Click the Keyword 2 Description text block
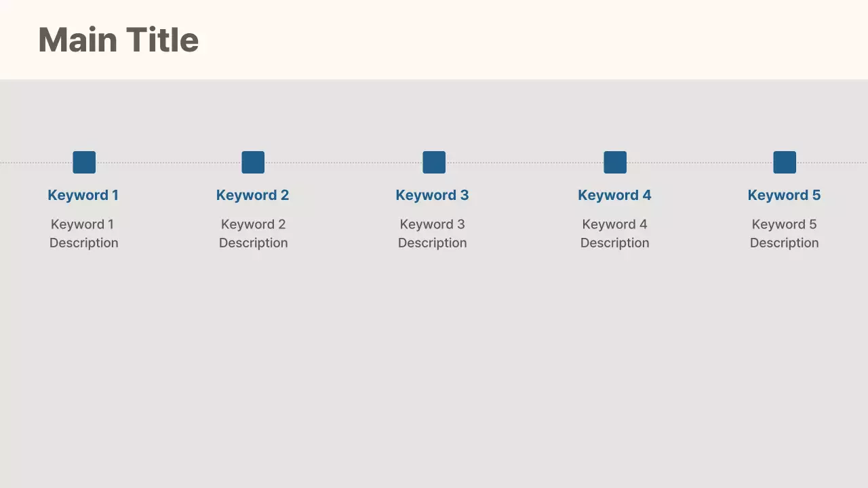 (253, 233)
